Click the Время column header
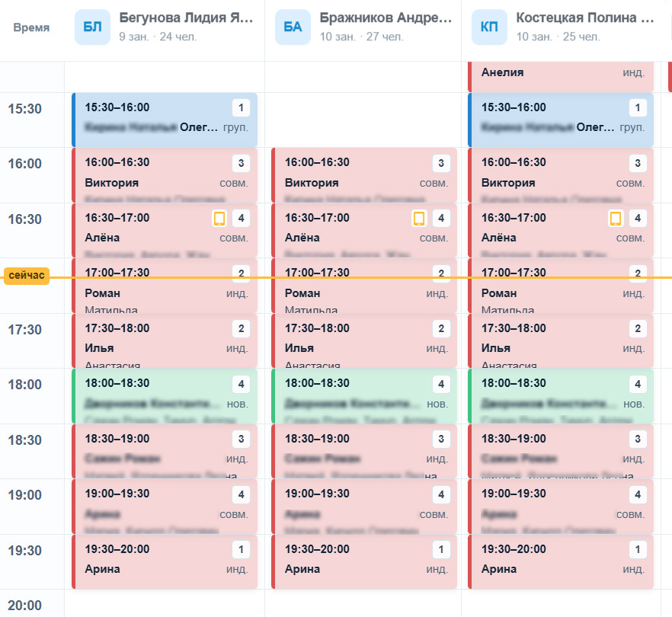The width and height of the screenshot is (672, 617). tap(31, 27)
